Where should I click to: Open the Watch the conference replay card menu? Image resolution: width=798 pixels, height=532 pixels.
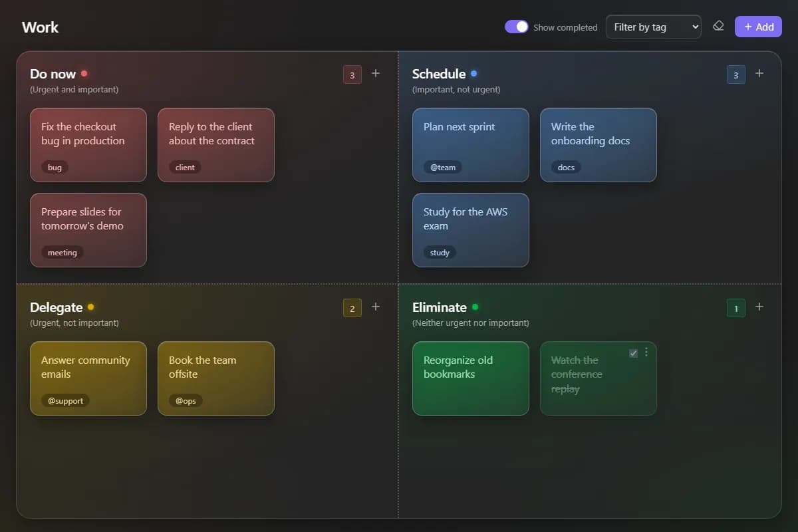(646, 352)
